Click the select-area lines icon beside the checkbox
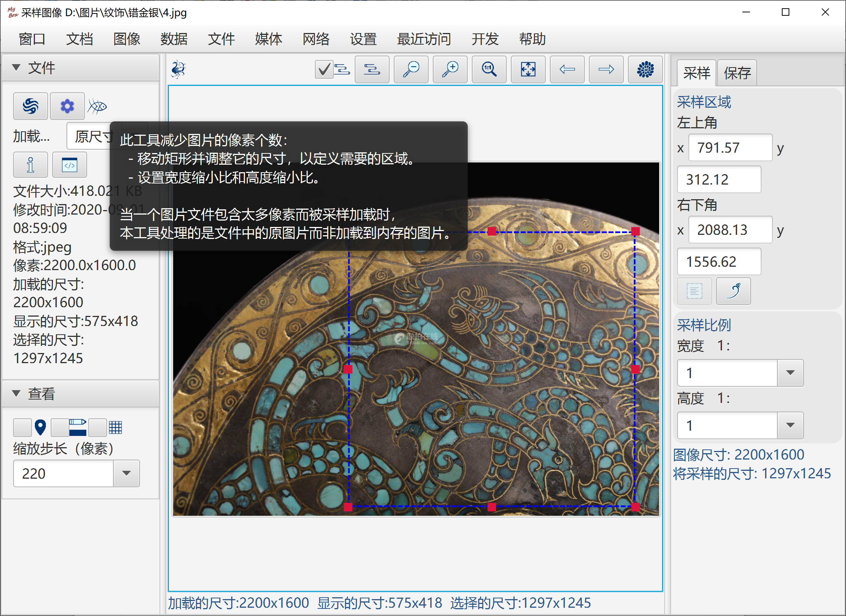This screenshot has height=616, width=846. pos(342,69)
